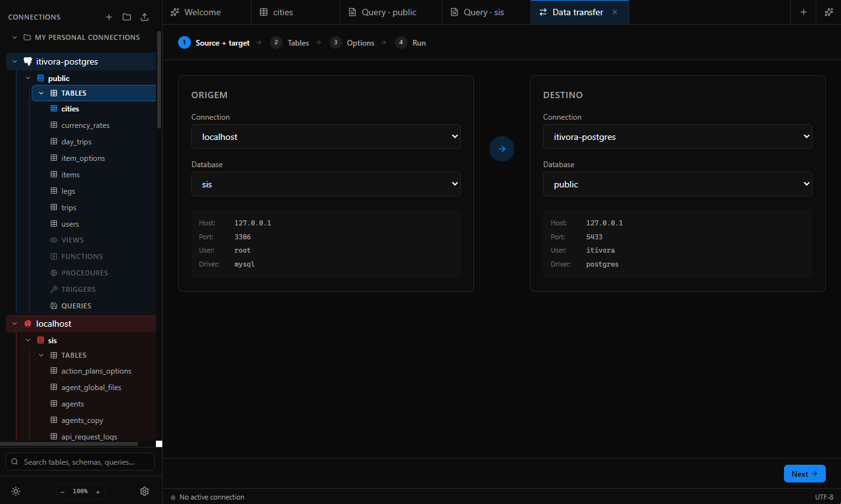The height and width of the screenshot is (504, 841).
Task: Collapse the itivora-postgres connection tree
Action: pyautogui.click(x=14, y=61)
